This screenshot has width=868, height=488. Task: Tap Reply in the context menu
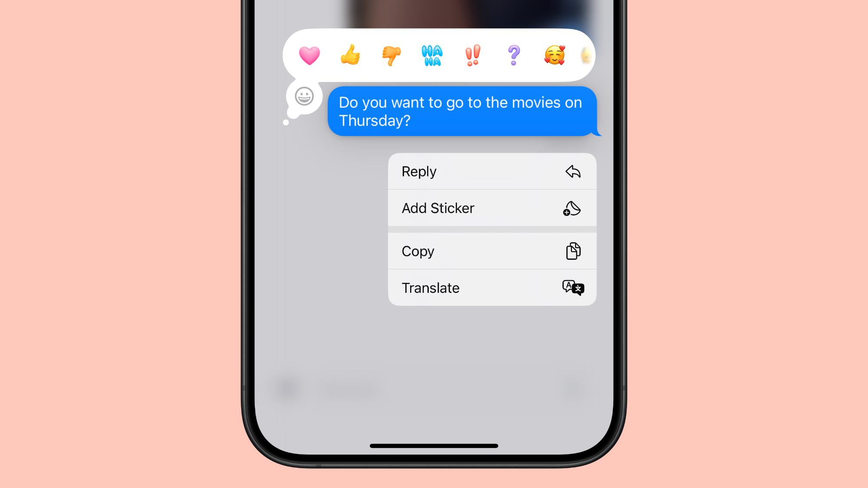(x=493, y=171)
